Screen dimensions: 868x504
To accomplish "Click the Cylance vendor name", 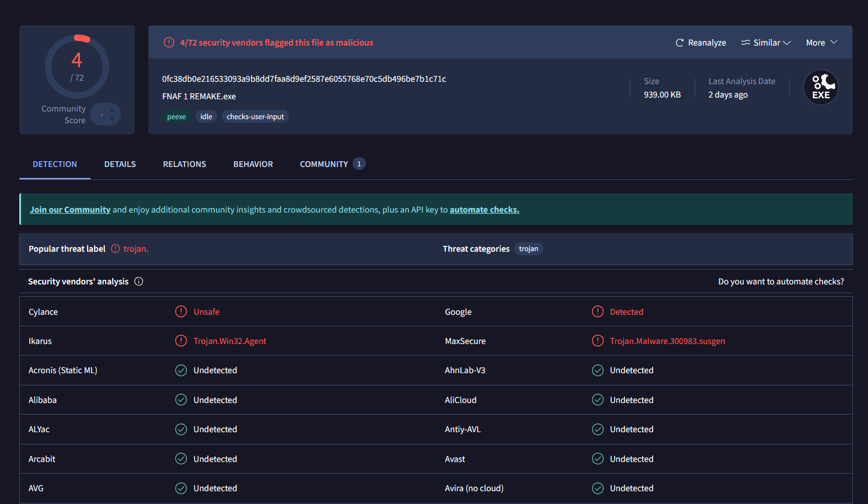I will point(43,312).
